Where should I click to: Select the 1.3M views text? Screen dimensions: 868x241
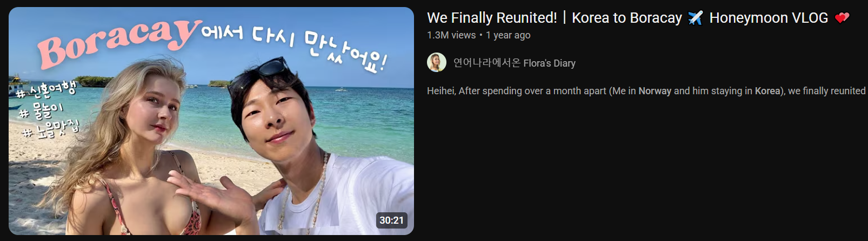click(x=451, y=35)
